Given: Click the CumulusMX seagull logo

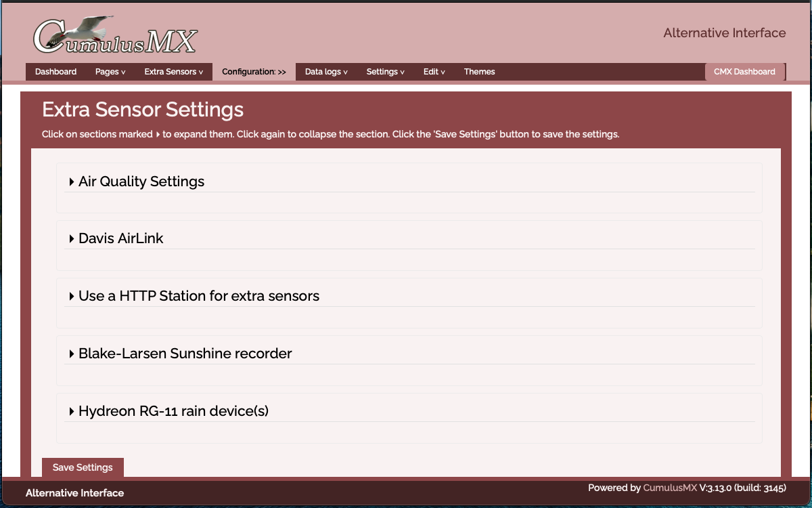Looking at the screenshot, I should click(x=115, y=36).
